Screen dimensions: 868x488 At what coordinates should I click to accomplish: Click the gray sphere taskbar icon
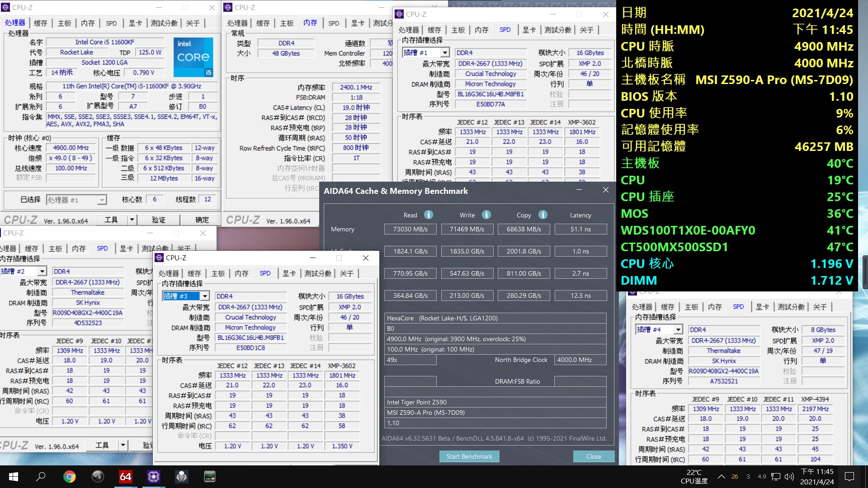click(x=98, y=476)
